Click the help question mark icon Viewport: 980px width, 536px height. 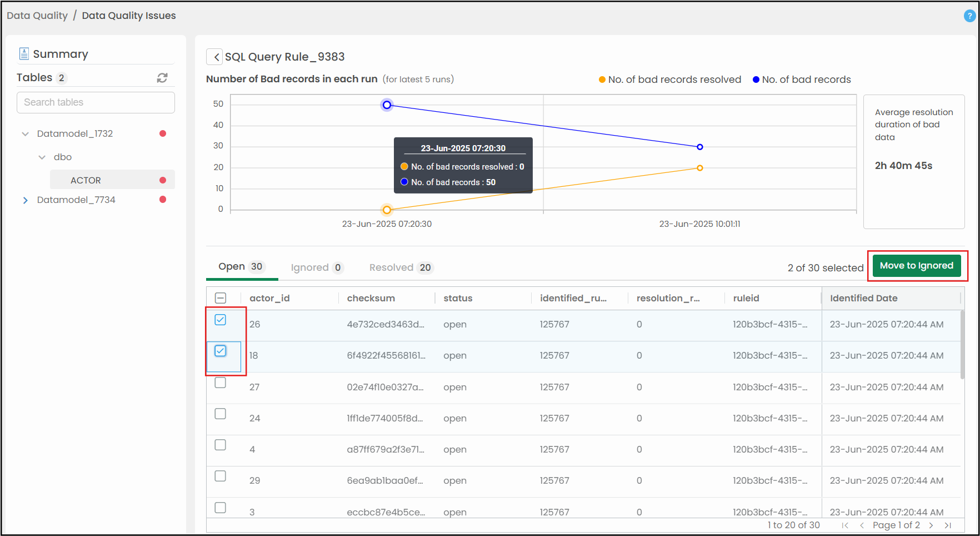click(x=969, y=16)
